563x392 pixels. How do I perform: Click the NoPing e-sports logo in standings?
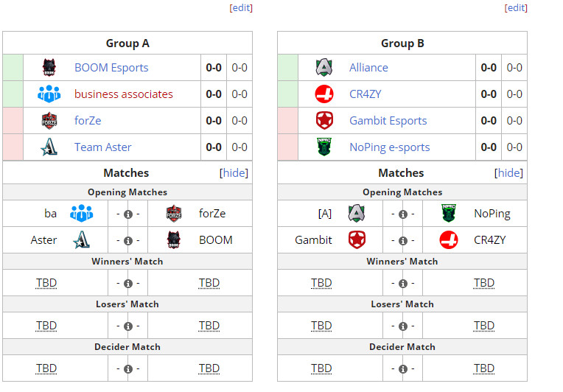click(x=324, y=147)
